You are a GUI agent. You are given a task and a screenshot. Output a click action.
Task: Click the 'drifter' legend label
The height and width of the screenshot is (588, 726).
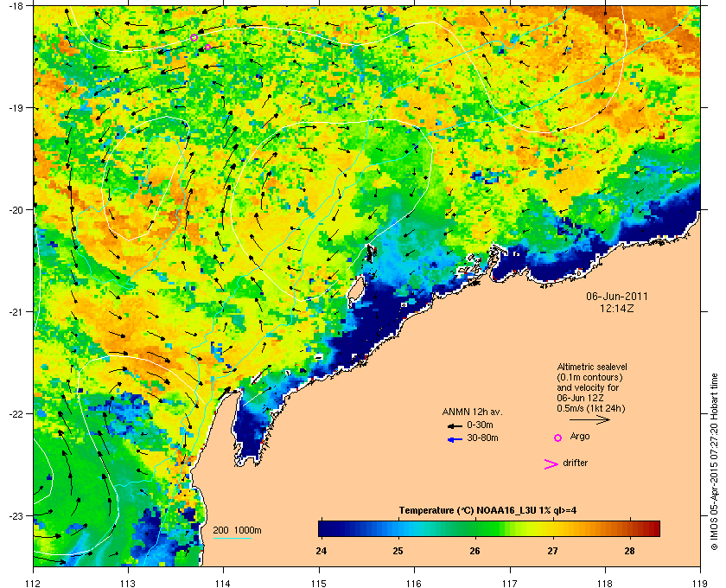[x=575, y=463]
